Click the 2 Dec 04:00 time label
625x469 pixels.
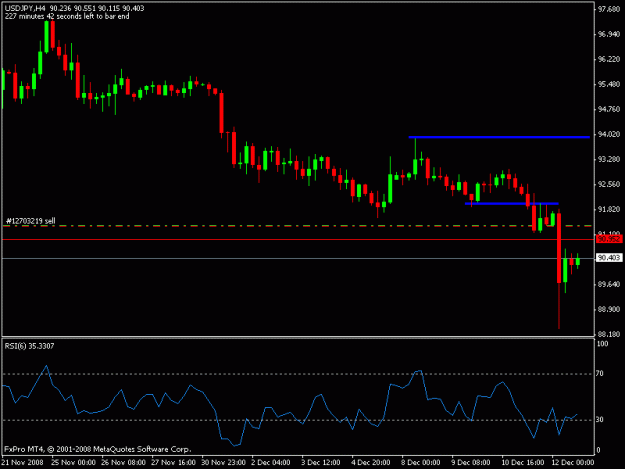(271, 462)
